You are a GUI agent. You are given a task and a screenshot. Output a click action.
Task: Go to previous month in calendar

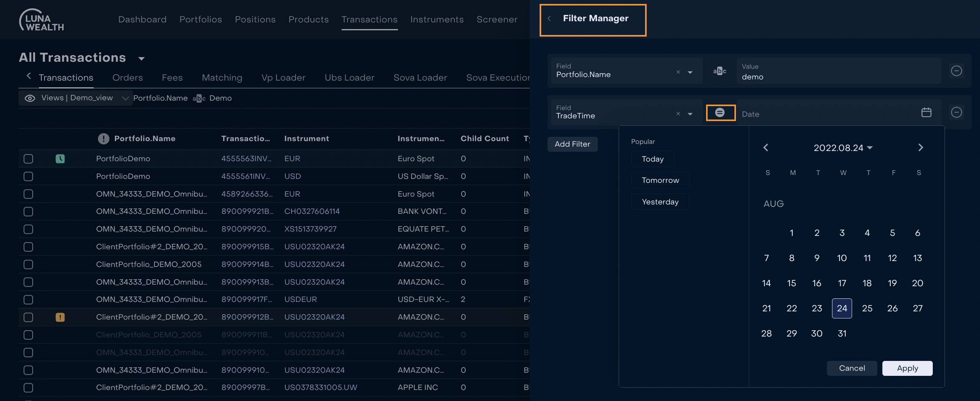coord(766,148)
